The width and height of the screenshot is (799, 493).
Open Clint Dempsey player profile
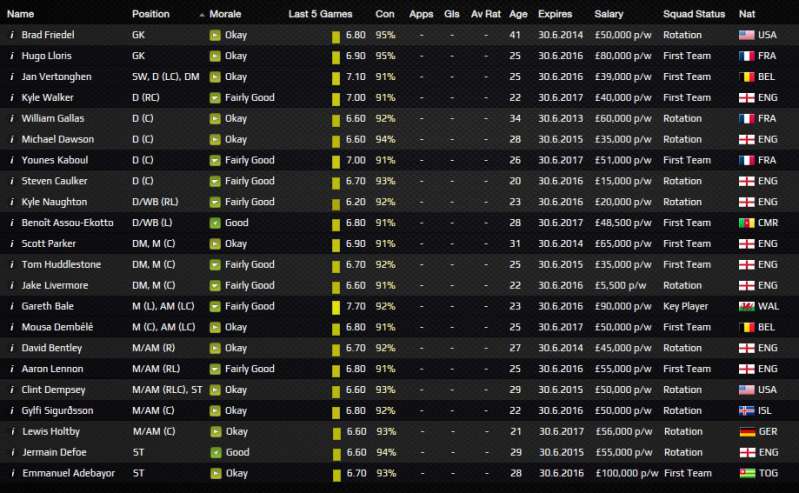tap(54, 390)
